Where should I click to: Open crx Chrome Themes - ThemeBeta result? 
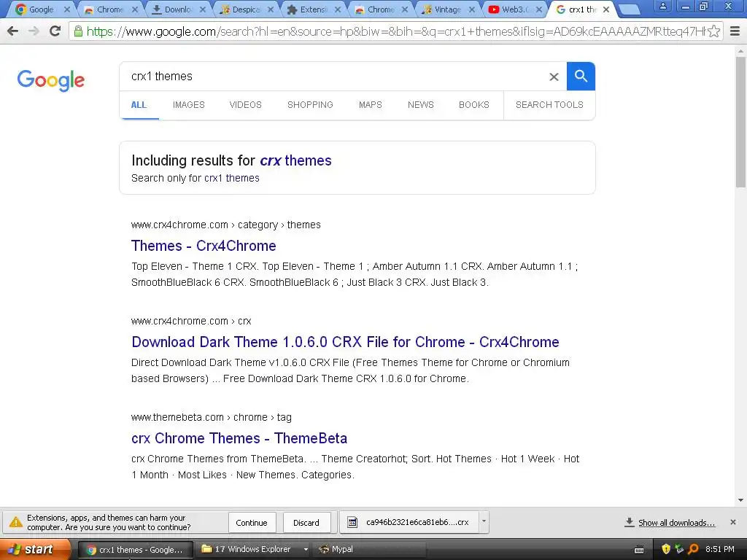[239, 438]
